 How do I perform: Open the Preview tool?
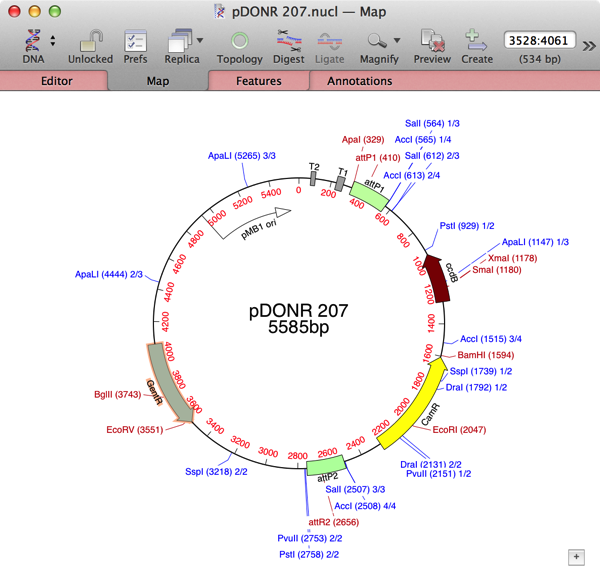coord(432,41)
